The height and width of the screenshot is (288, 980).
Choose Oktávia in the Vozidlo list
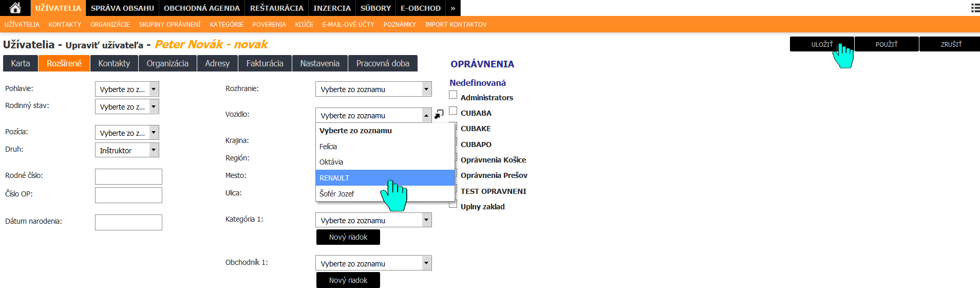(x=331, y=162)
